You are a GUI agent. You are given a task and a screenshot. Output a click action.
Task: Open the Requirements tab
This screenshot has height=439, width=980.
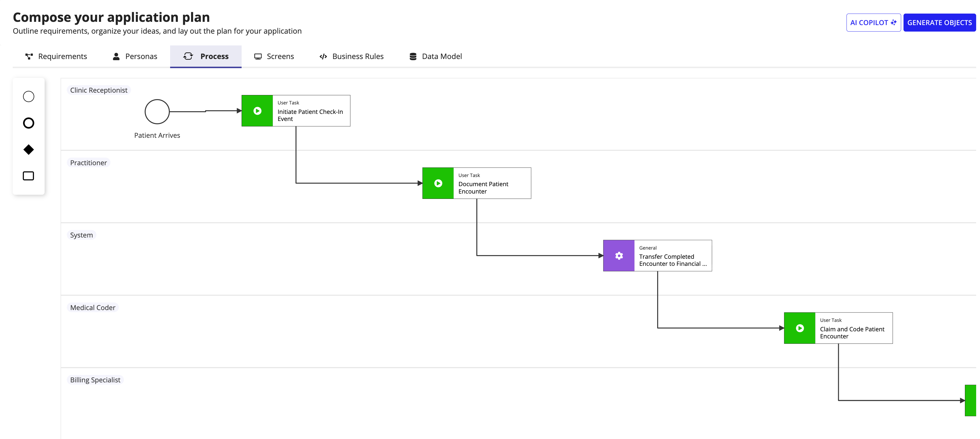click(x=56, y=57)
